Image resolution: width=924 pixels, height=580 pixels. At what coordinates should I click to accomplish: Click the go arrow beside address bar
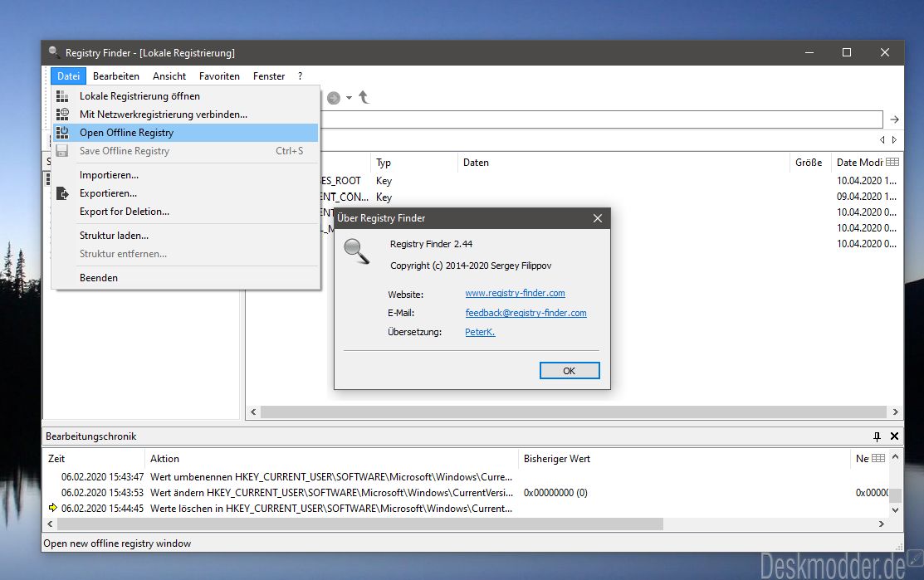(x=894, y=119)
